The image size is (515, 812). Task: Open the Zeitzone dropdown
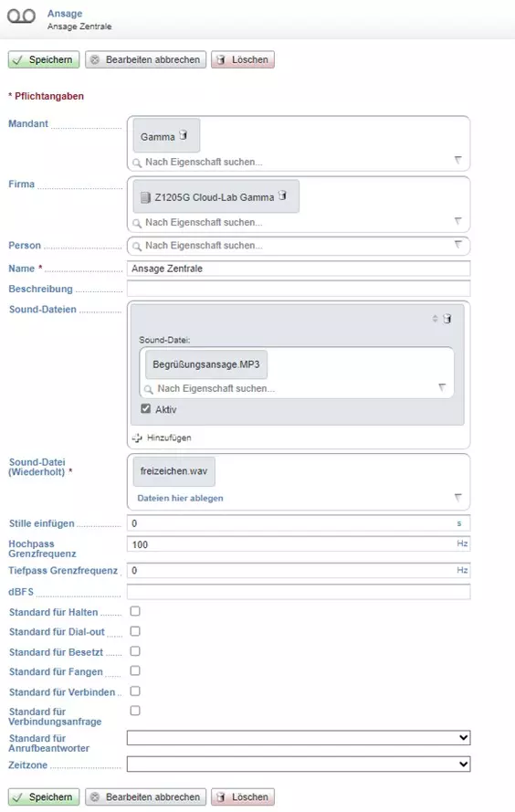[299, 764]
